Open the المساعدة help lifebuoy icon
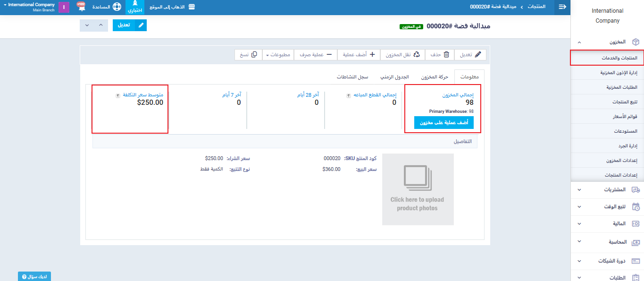 [x=117, y=7]
